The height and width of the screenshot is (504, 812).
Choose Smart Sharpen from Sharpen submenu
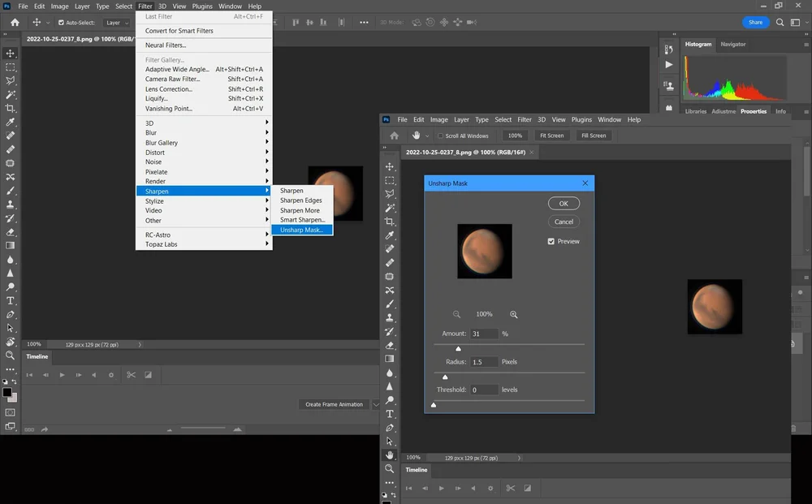click(x=302, y=220)
